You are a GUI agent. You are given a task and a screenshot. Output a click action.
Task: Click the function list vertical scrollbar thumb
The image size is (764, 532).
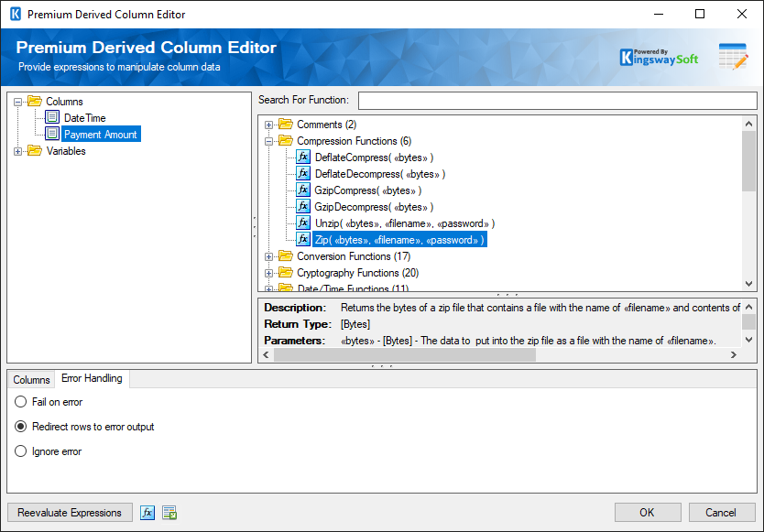coord(749,161)
